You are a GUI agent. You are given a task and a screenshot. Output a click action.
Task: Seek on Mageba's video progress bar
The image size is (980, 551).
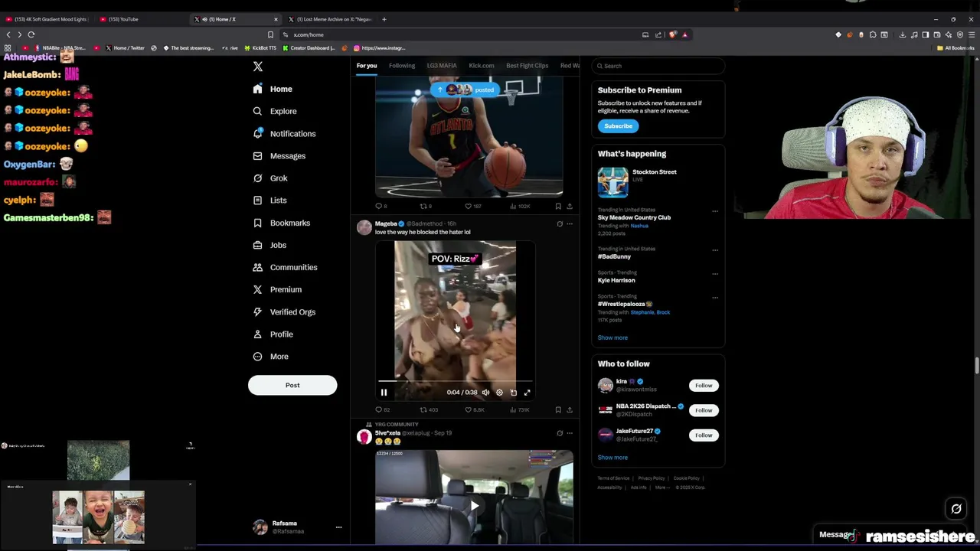[455, 380]
